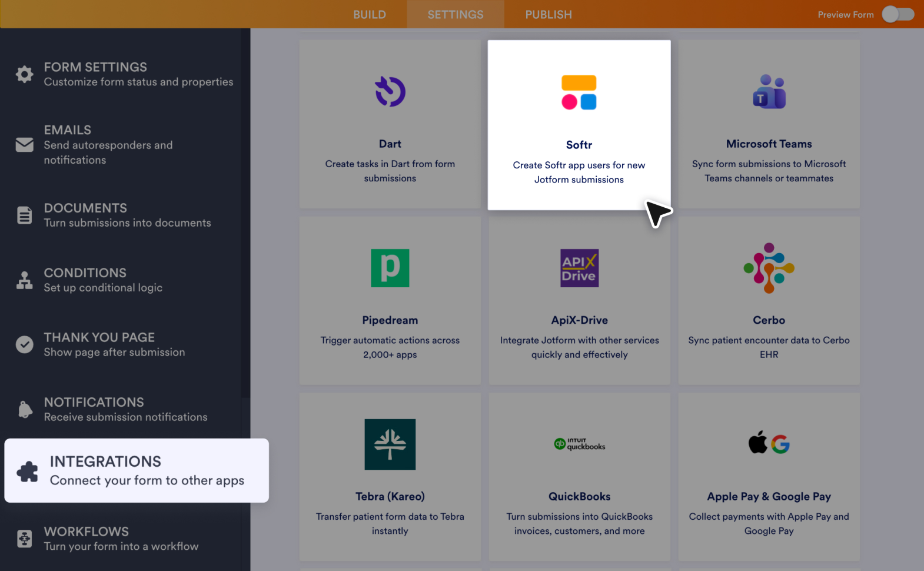Viewport: 924px width, 571px height.
Task: Open FORM SETTINGS in the sidebar
Action: tap(95, 67)
